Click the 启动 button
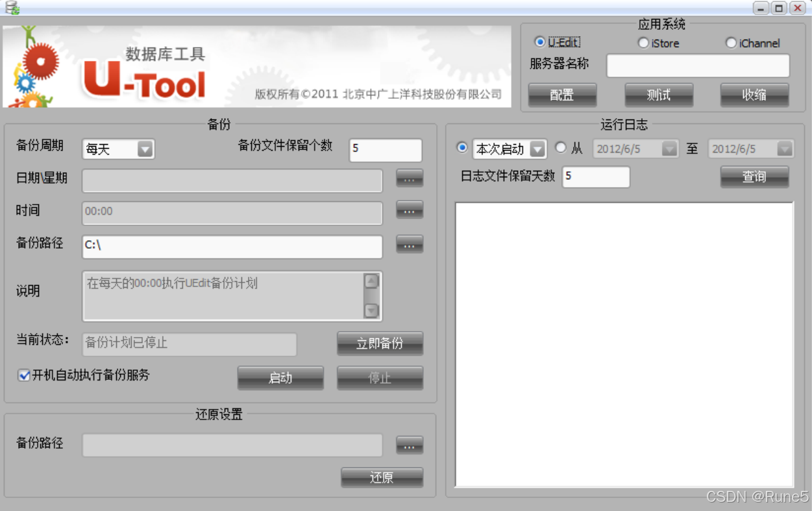This screenshot has width=812, height=511. pyautogui.click(x=280, y=378)
